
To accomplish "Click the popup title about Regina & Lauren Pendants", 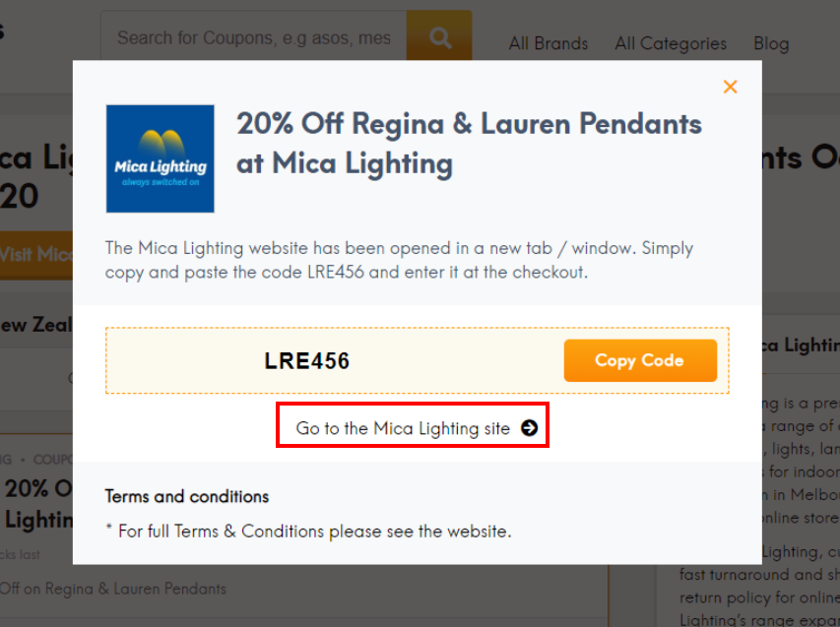I will pos(469,144).
